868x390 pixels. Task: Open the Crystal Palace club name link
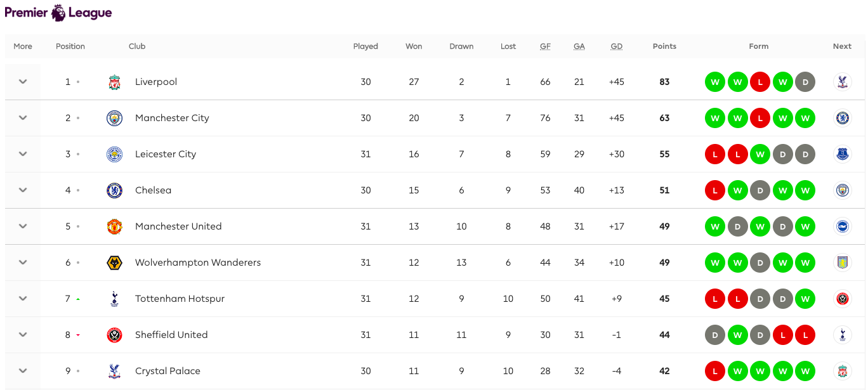point(168,371)
